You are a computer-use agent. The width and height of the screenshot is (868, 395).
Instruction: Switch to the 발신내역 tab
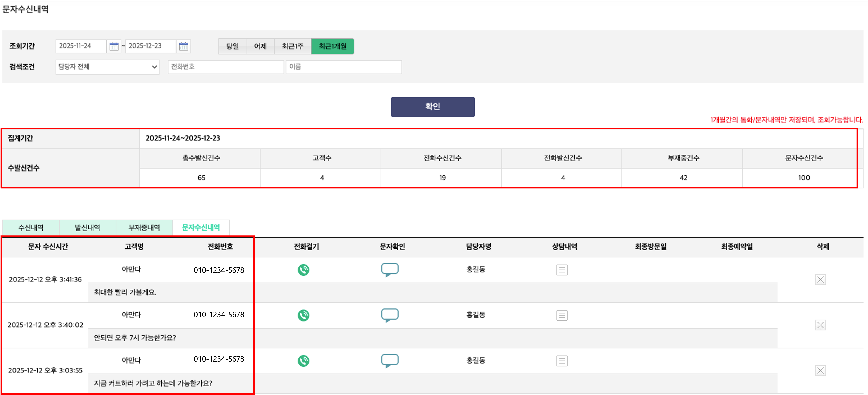[x=87, y=227]
